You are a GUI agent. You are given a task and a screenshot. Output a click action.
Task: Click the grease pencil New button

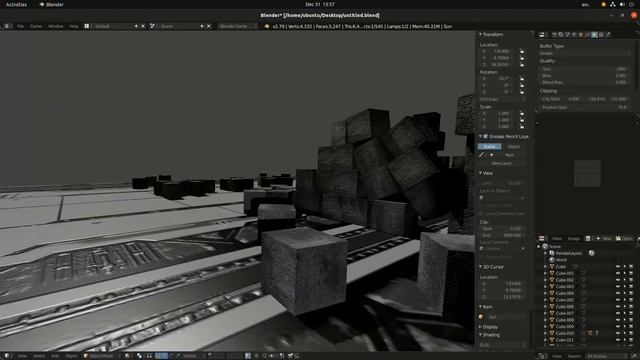click(x=509, y=155)
